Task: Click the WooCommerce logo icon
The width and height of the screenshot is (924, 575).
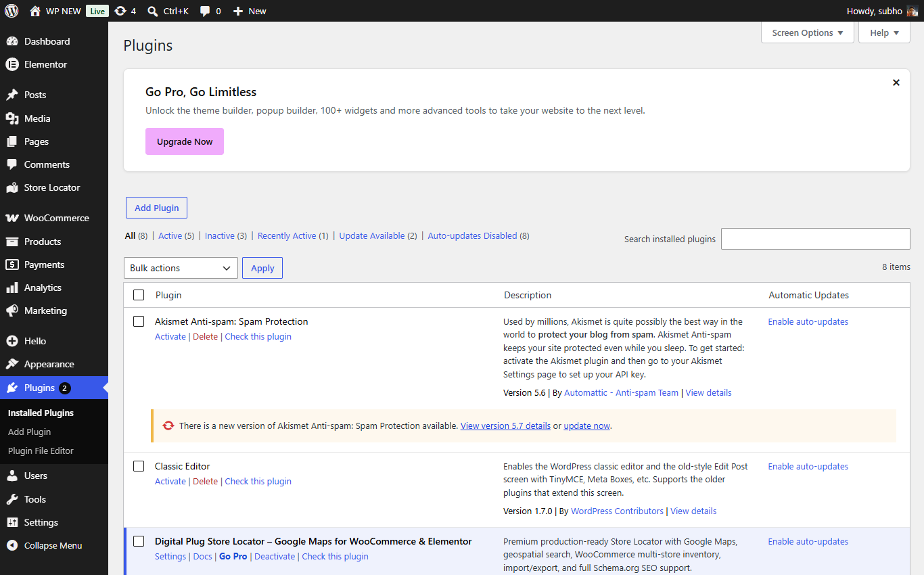Action: [11, 218]
